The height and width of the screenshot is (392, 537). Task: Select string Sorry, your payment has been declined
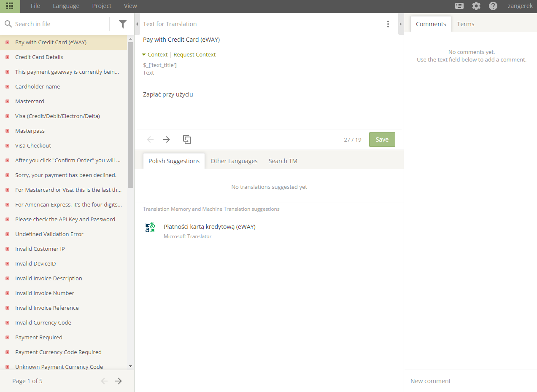(63, 175)
